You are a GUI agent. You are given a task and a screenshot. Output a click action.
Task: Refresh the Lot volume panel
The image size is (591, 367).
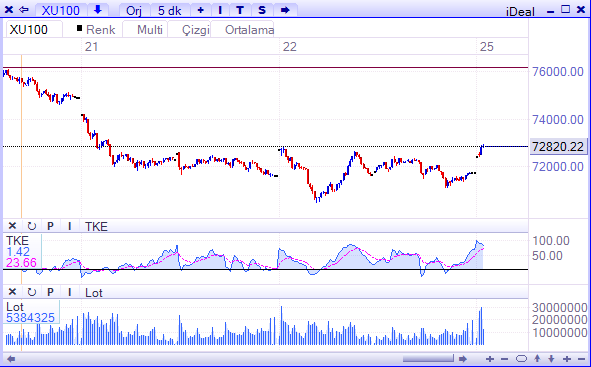pos(32,292)
